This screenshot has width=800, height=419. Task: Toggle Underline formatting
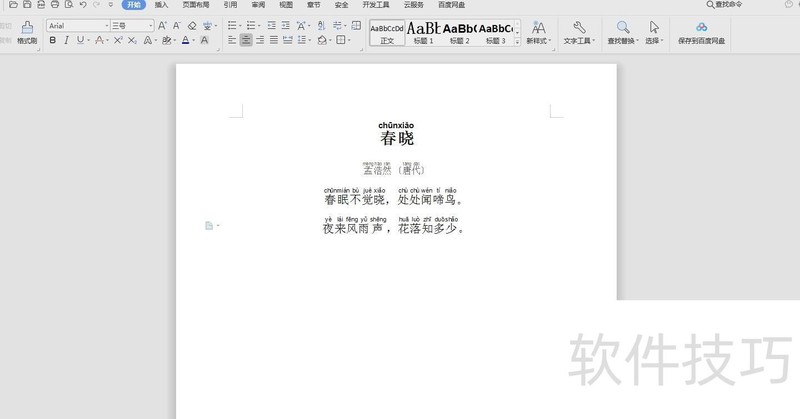(x=80, y=40)
